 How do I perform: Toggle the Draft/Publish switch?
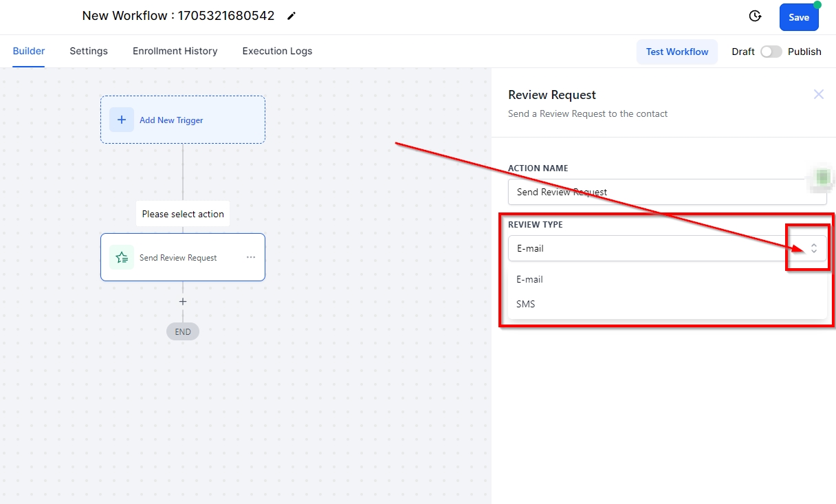(x=771, y=52)
